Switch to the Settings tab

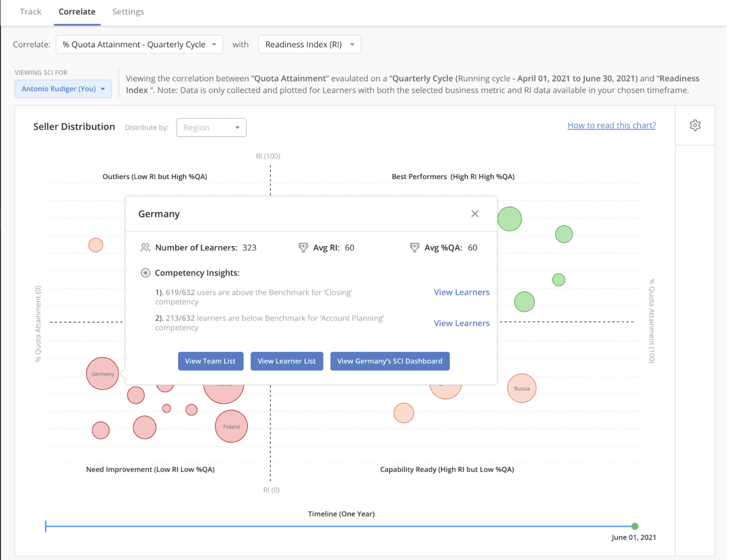coord(128,11)
